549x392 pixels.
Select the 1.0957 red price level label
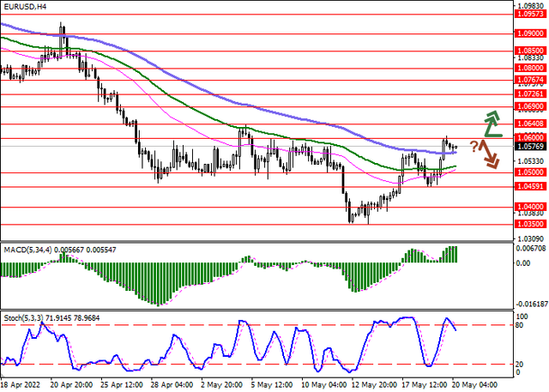529,14
